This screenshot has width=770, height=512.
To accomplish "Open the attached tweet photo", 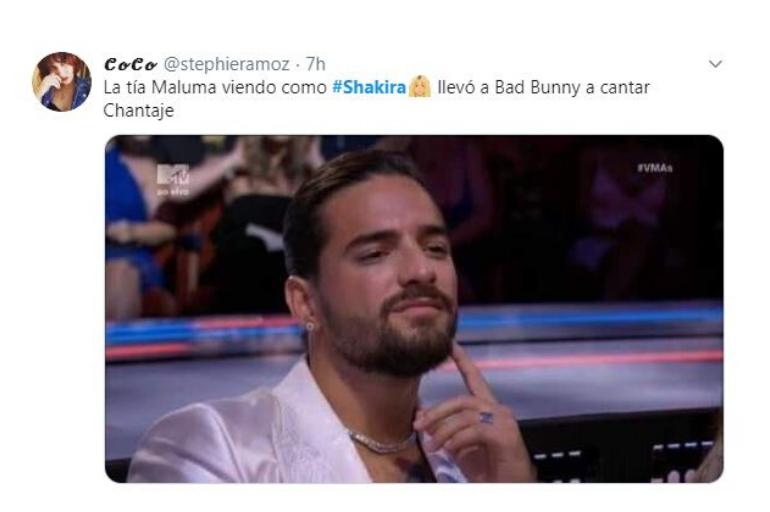I will coord(414,309).
